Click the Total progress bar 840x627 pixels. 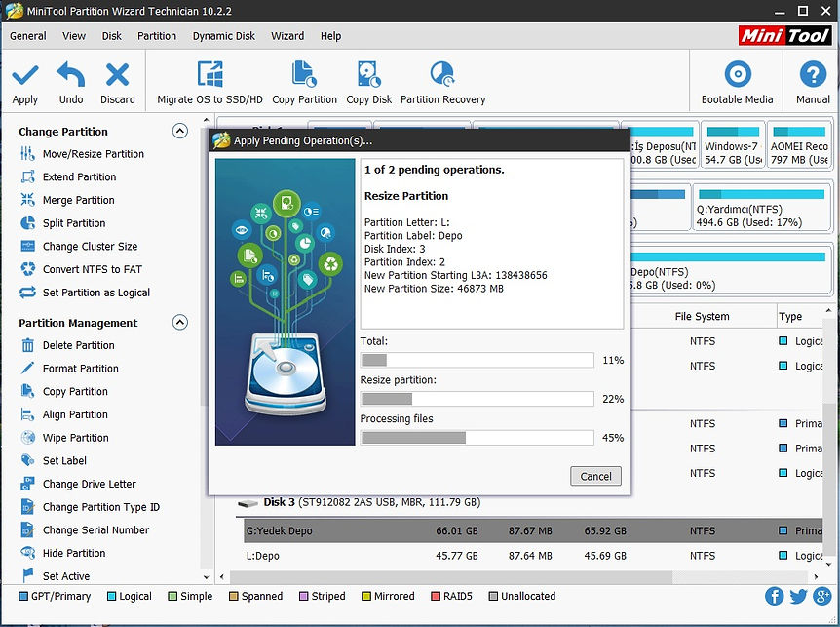[477, 360]
